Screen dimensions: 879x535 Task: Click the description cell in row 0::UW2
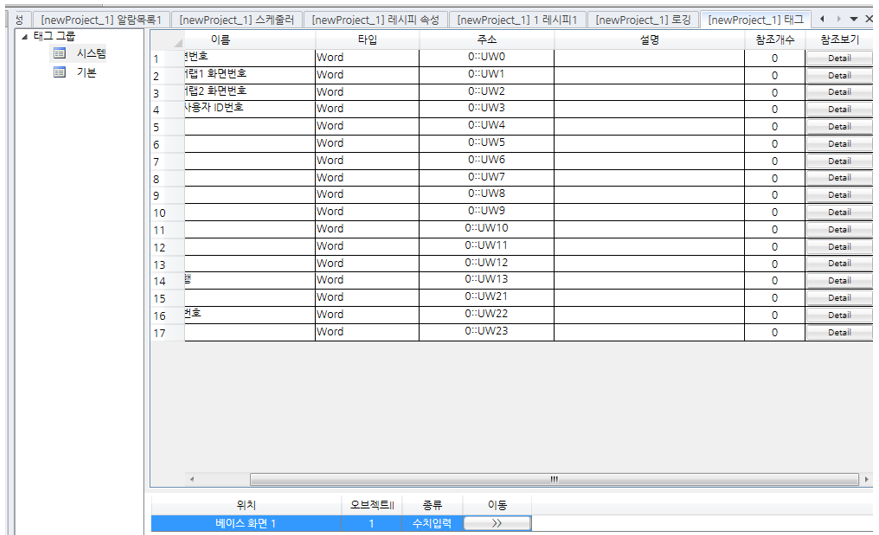[x=649, y=91]
